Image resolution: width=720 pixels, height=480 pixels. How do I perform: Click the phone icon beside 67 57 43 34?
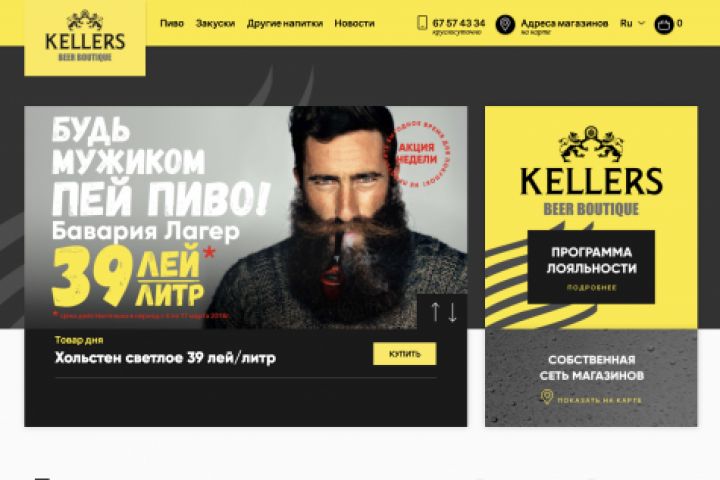422,23
